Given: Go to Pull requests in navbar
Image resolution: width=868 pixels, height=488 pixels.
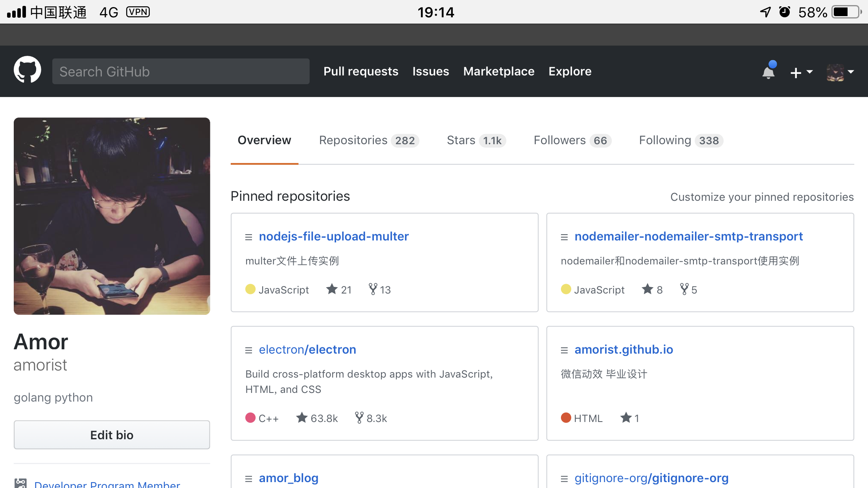Looking at the screenshot, I should coord(360,72).
